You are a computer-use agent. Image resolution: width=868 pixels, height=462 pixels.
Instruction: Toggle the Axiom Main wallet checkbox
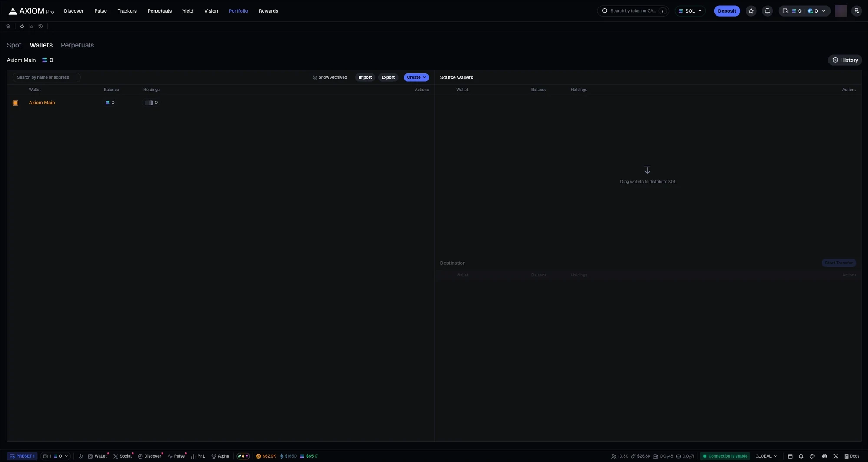click(x=15, y=103)
